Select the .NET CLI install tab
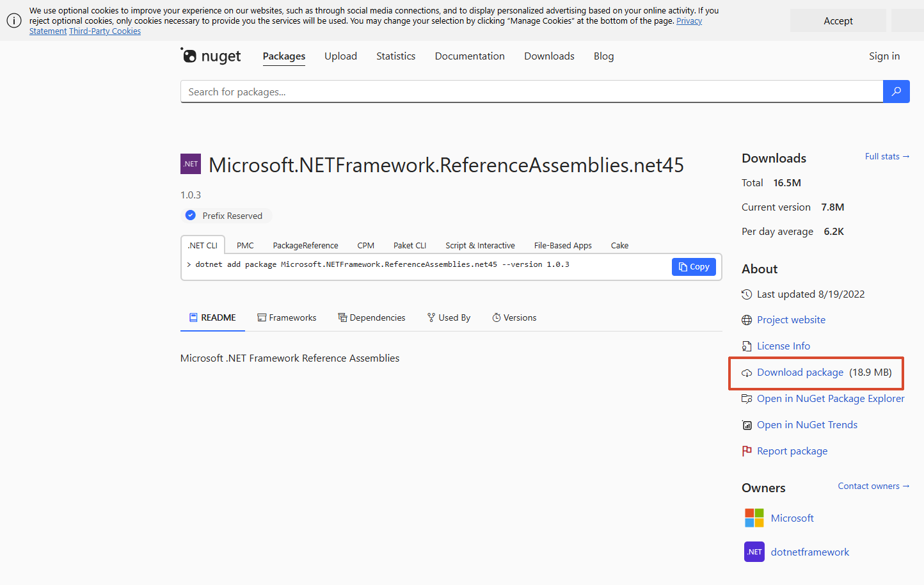The width and height of the screenshot is (924, 585). coord(203,245)
